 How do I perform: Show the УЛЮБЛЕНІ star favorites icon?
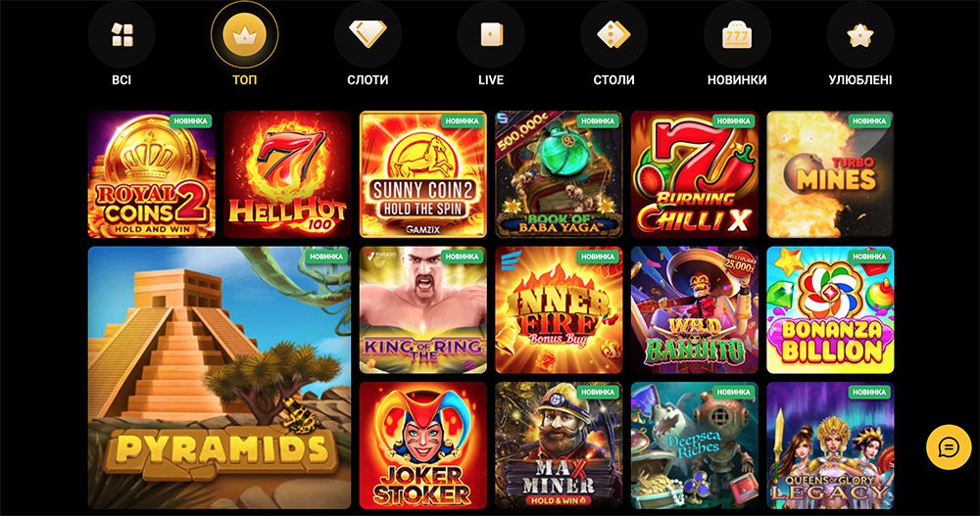click(x=860, y=35)
